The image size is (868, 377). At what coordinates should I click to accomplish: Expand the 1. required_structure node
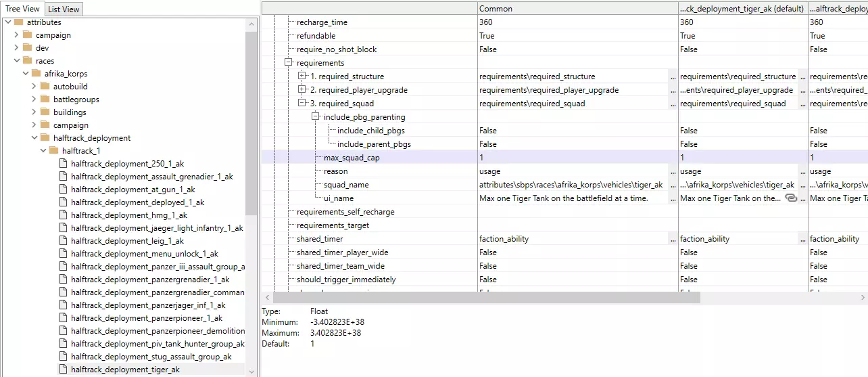point(302,76)
